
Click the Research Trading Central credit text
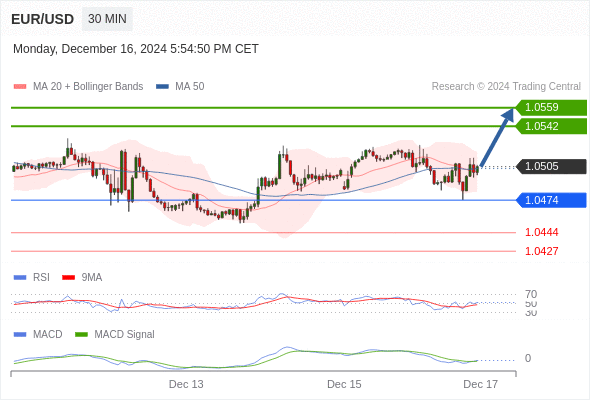click(506, 87)
